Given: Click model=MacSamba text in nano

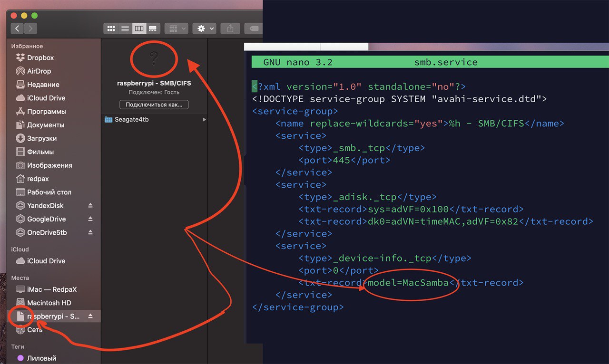Looking at the screenshot, I should pos(408,283).
